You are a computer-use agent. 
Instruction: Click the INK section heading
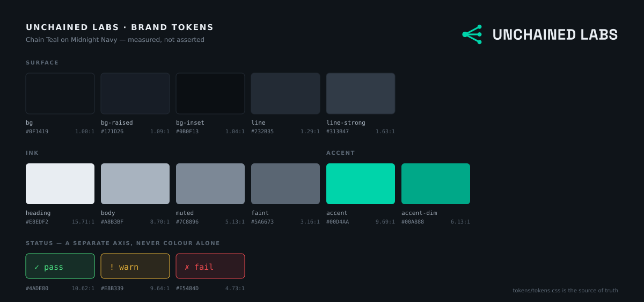[32, 153]
